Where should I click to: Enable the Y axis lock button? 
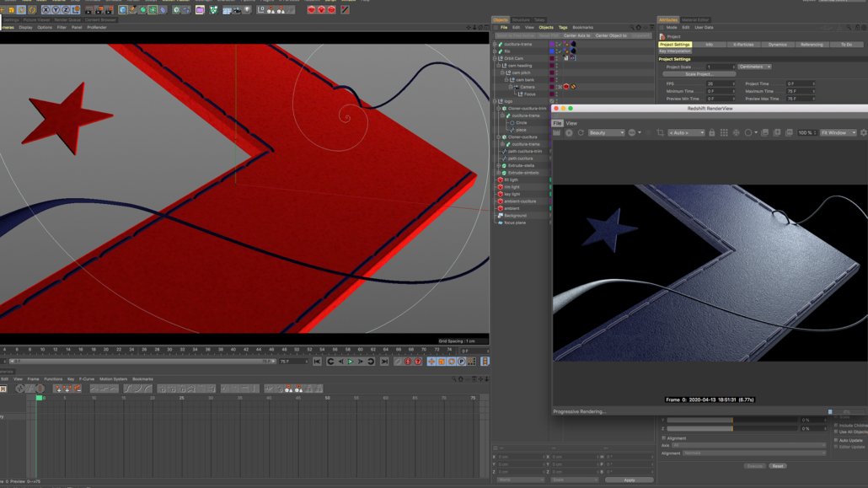56,10
